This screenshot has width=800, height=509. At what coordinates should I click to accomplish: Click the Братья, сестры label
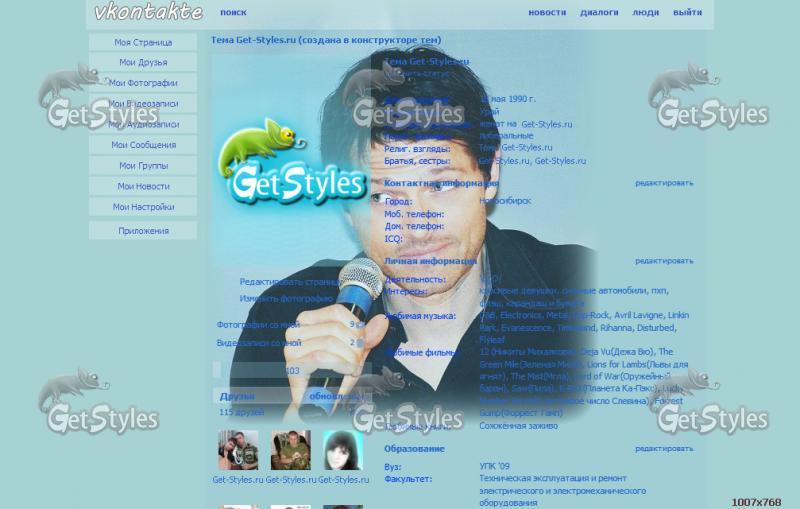[x=417, y=161]
